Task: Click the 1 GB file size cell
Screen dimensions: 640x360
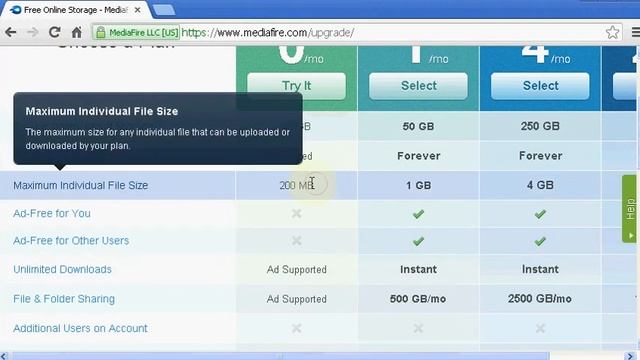Action: coord(418,185)
